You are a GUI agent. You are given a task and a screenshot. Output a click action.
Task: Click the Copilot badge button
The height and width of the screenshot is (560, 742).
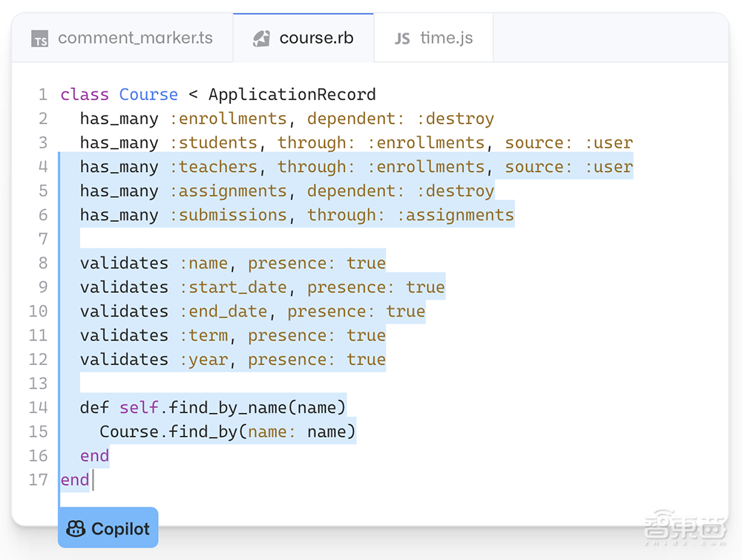(x=108, y=528)
